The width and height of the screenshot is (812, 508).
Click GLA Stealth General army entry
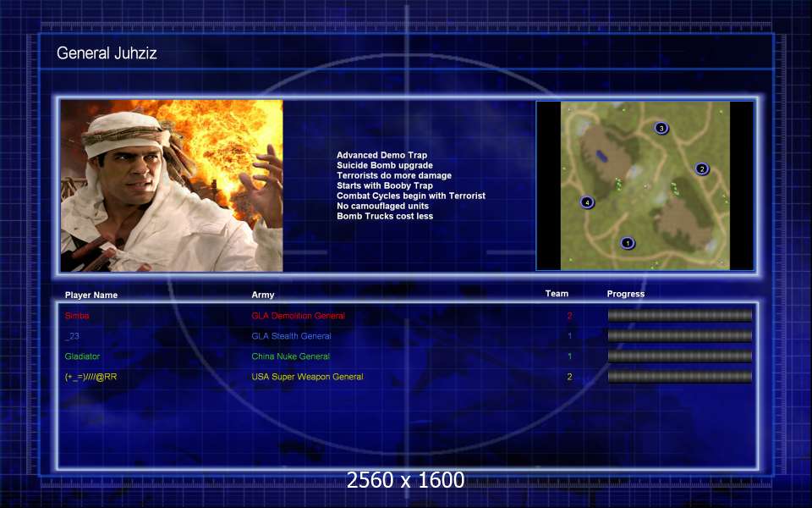point(292,336)
